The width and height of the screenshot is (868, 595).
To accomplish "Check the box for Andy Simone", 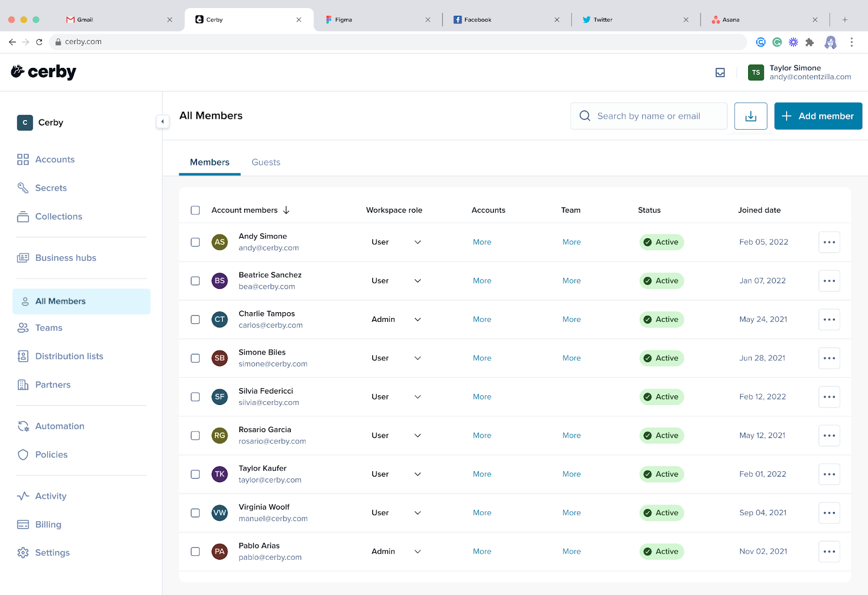I will point(195,242).
